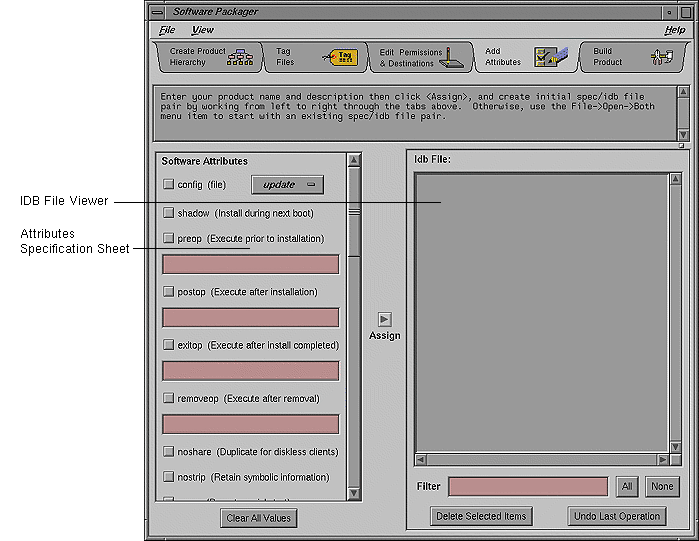This screenshot has height=541, width=699.
Task: Enable the config (file) checkbox
Action: click(168, 184)
